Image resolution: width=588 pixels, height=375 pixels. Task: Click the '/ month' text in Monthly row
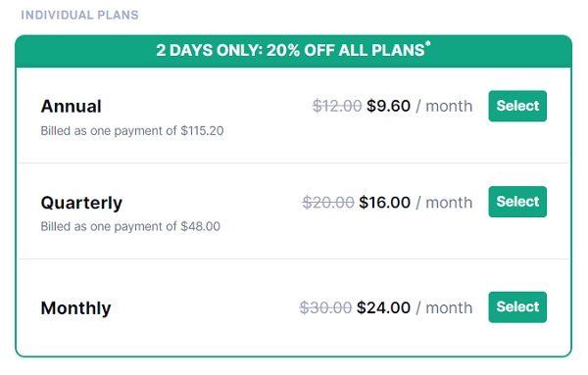(444, 308)
